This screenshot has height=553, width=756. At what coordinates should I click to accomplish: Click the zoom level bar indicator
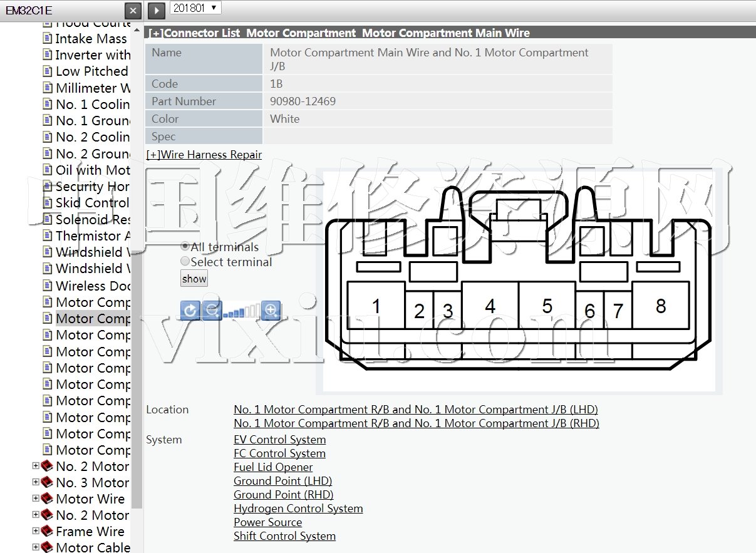click(242, 311)
